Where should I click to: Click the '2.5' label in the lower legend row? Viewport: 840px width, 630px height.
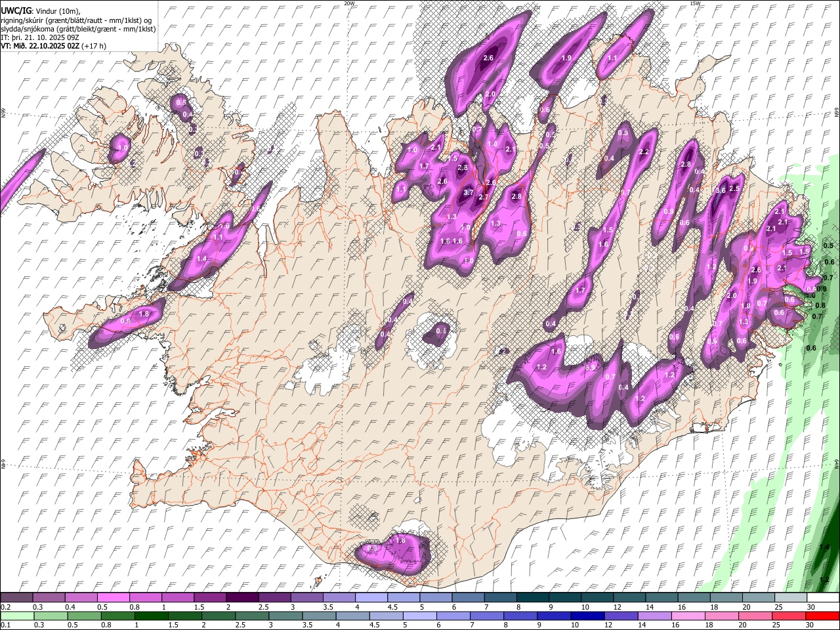pyautogui.click(x=241, y=625)
